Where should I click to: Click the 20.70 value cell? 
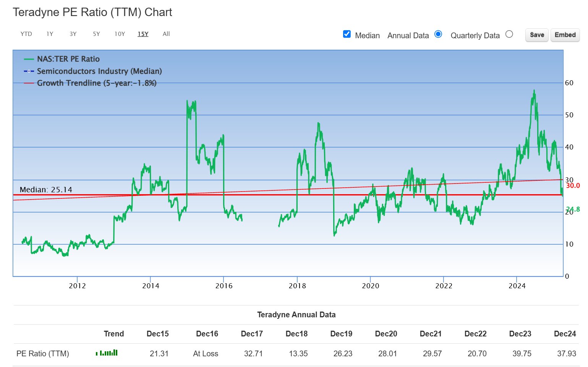[477, 354]
